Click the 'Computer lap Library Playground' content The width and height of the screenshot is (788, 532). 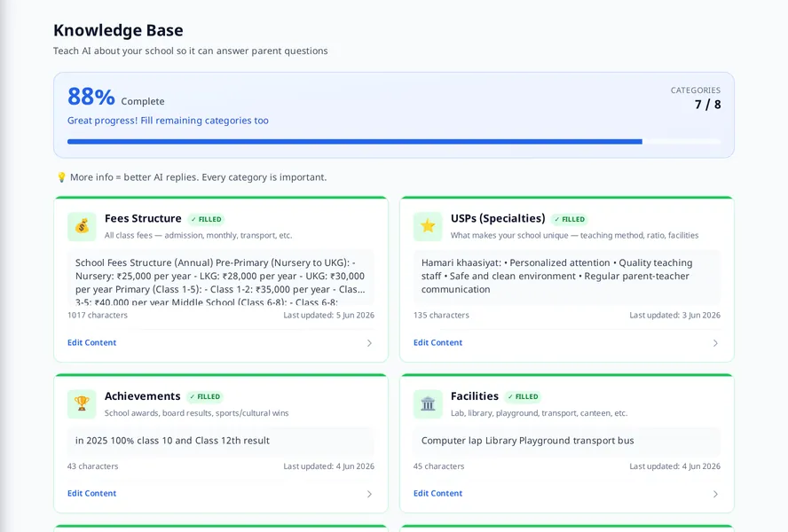(567, 441)
